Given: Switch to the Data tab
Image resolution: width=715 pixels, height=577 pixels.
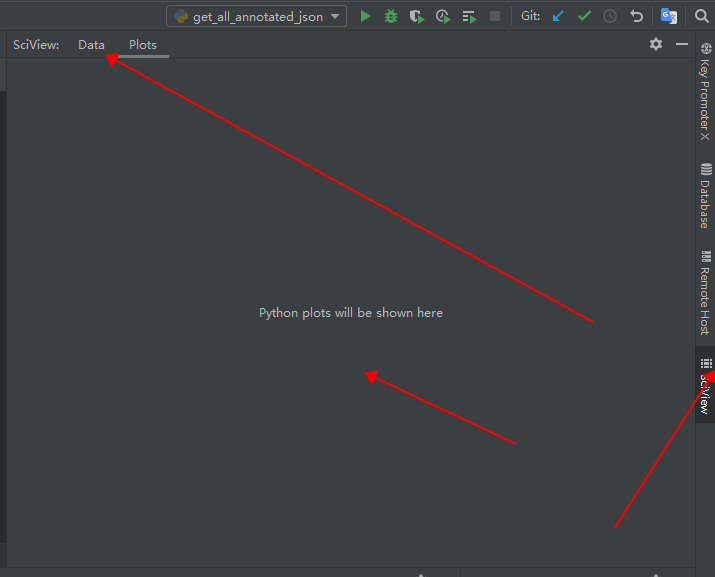Looking at the screenshot, I should coord(91,45).
